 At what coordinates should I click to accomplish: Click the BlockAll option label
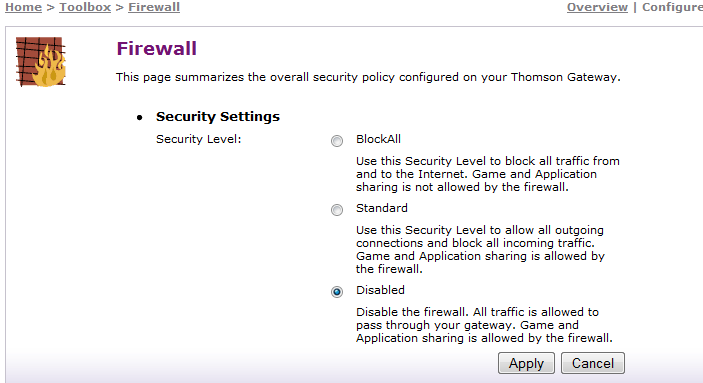[x=378, y=139]
